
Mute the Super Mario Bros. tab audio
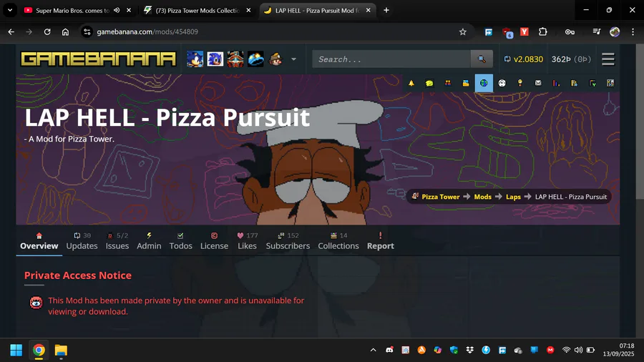117,10
